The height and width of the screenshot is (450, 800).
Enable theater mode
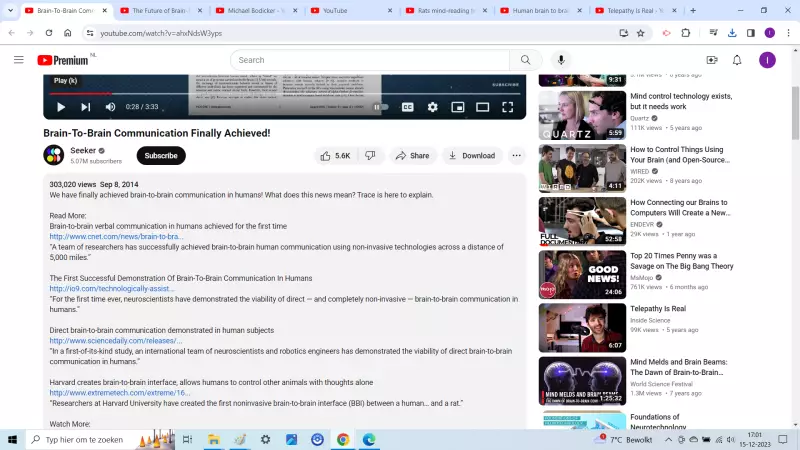coord(483,107)
